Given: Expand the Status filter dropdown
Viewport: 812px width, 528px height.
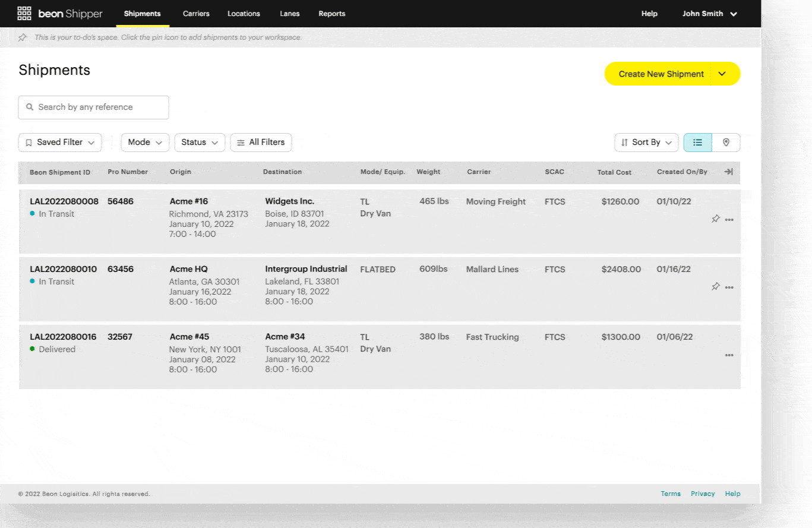Looking at the screenshot, I should click(x=200, y=143).
